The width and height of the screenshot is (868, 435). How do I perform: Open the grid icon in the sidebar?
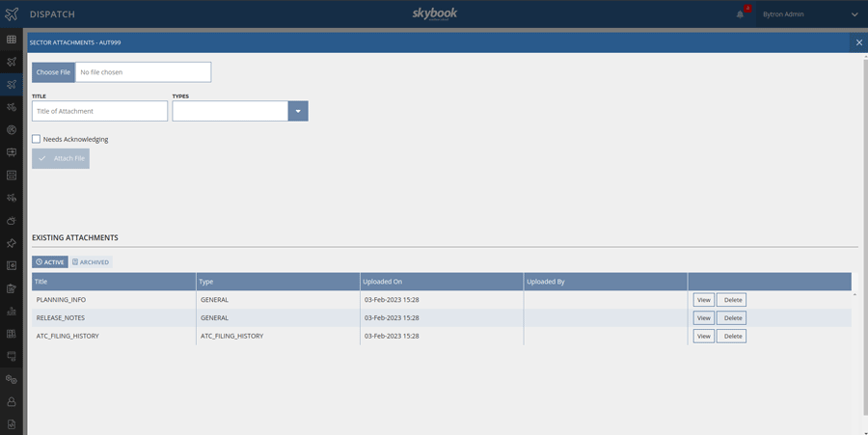click(x=12, y=40)
